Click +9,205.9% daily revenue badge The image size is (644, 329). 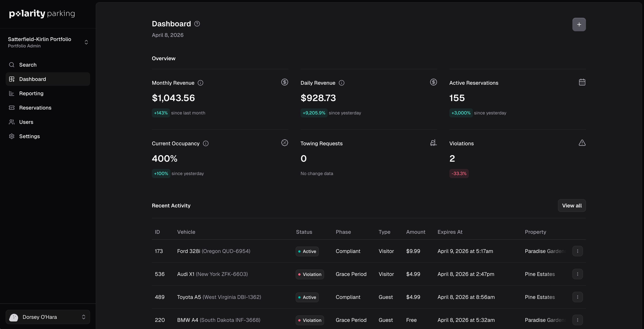(x=314, y=113)
